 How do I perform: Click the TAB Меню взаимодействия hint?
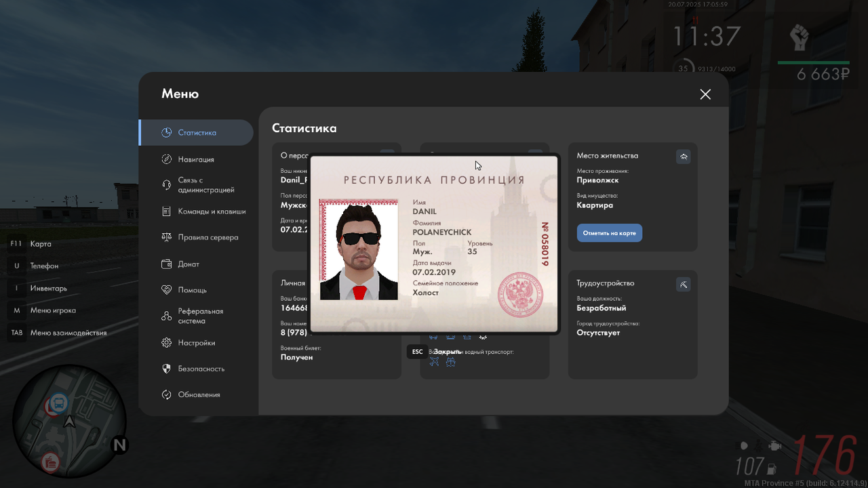click(x=58, y=333)
